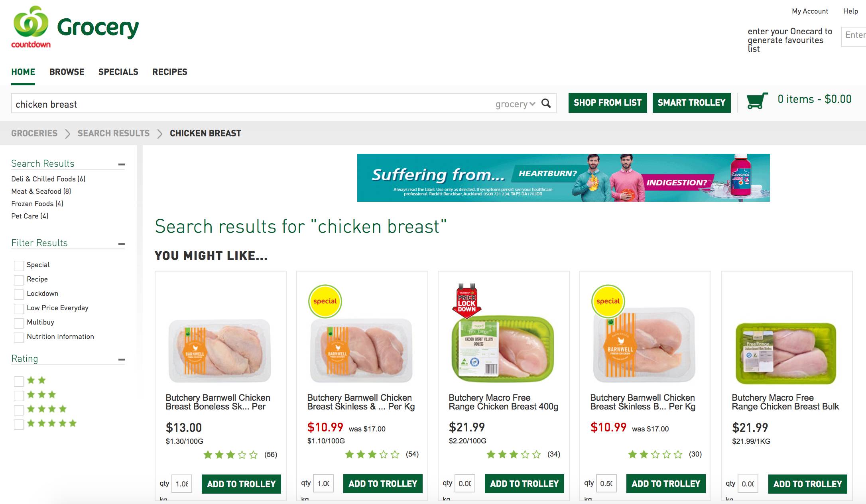866x504 pixels.
Task: Check the five-star rating filter
Action: [x=19, y=424]
